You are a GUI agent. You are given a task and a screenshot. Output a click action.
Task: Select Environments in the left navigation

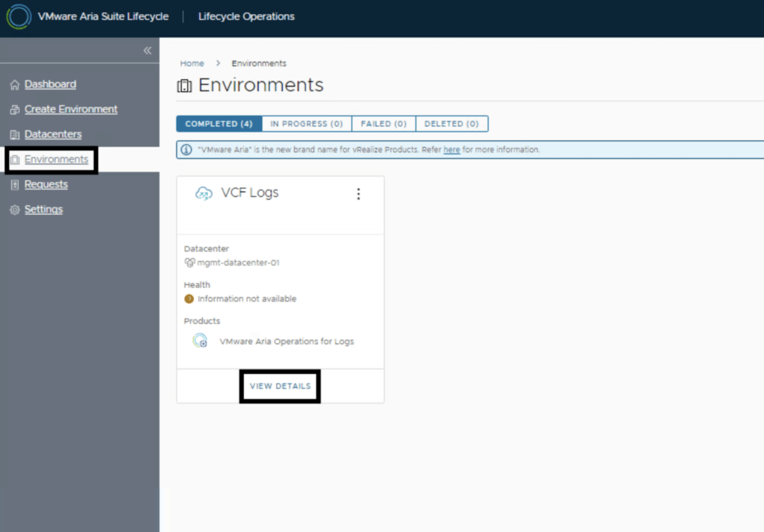coord(56,159)
